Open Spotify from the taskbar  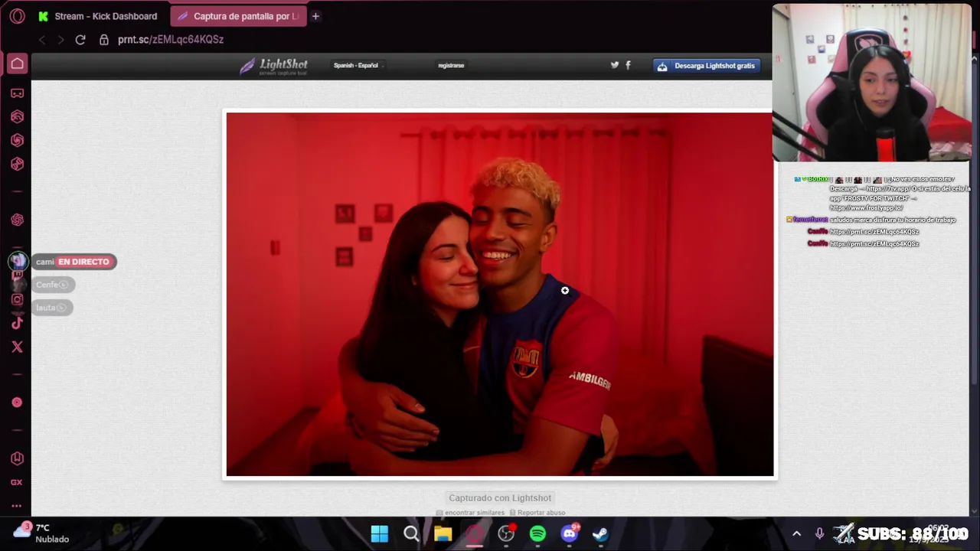(x=537, y=533)
